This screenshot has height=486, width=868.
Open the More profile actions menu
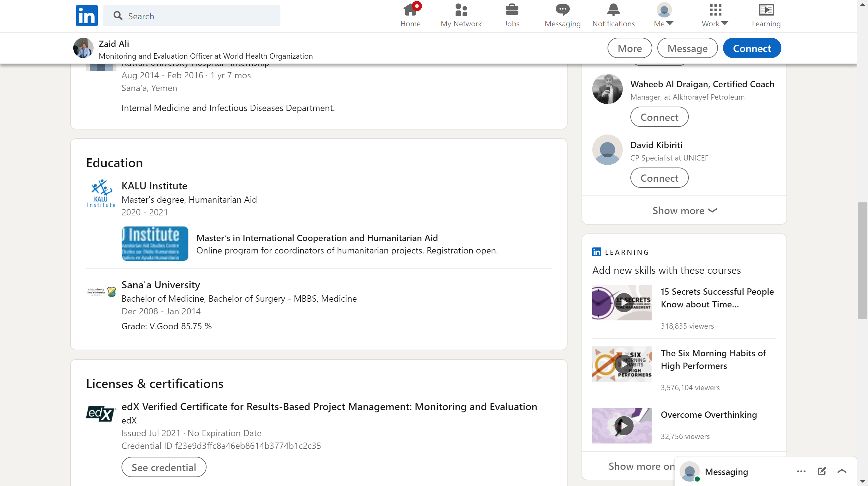coord(629,48)
